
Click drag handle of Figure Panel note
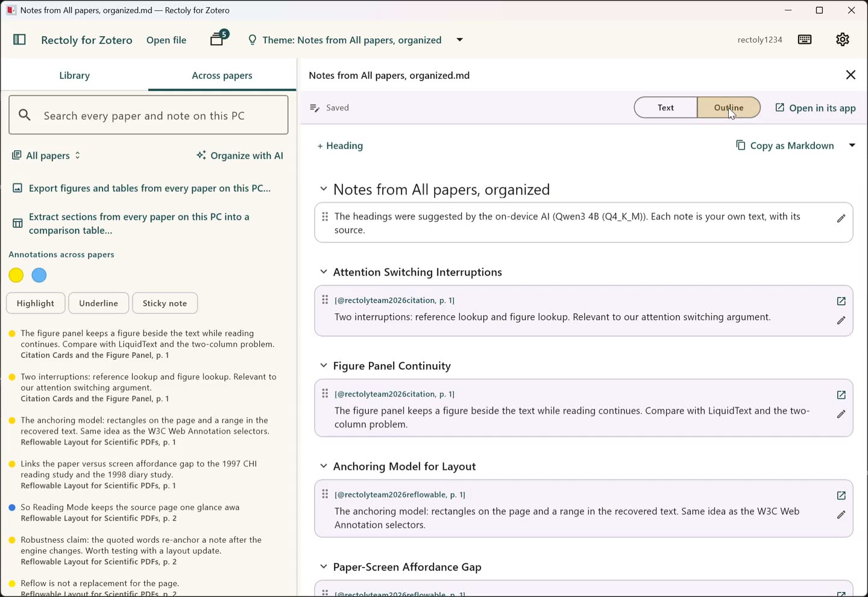[325, 394]
